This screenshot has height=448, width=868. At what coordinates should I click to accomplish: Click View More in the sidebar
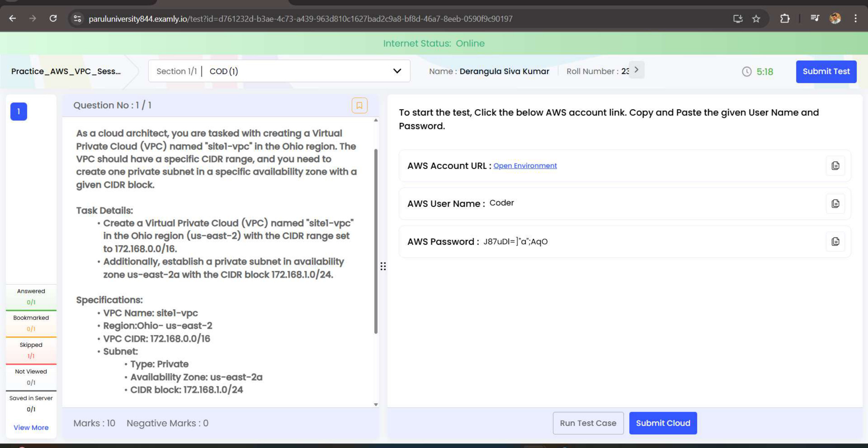(31, 428)
